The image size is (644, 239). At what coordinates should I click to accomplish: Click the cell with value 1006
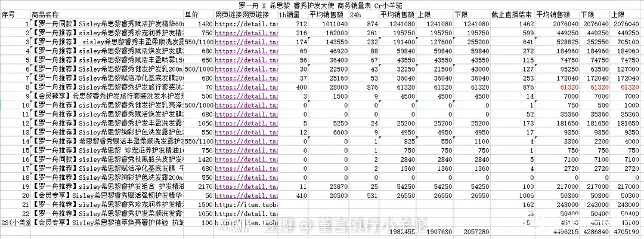513,196
